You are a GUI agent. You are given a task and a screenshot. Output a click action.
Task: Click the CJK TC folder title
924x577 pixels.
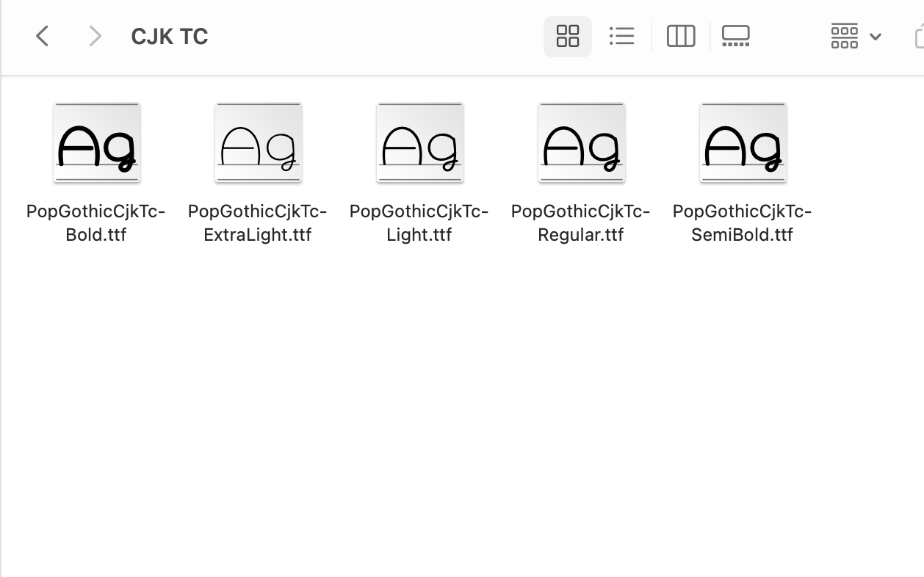point(170,37)
